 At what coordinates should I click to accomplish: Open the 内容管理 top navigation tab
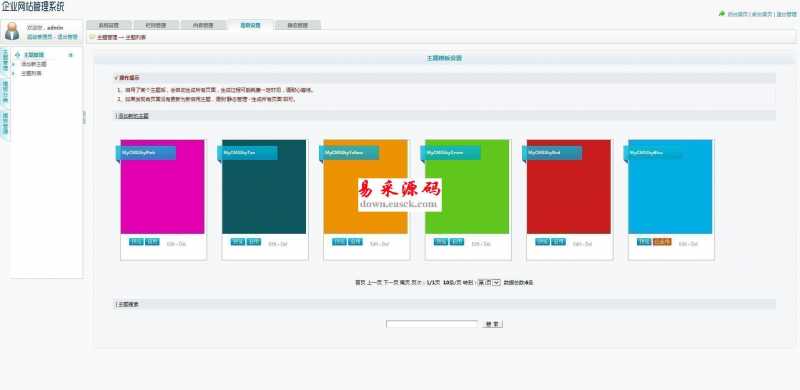tap(203, 25)
